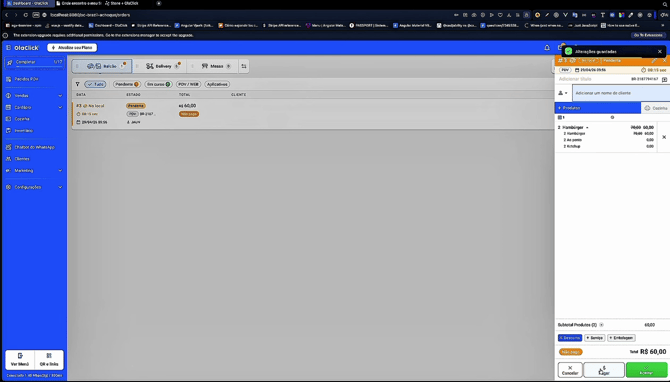Screen dimensions: 670x382
Task: Click the icon next to order code
Action: (664, 79)
